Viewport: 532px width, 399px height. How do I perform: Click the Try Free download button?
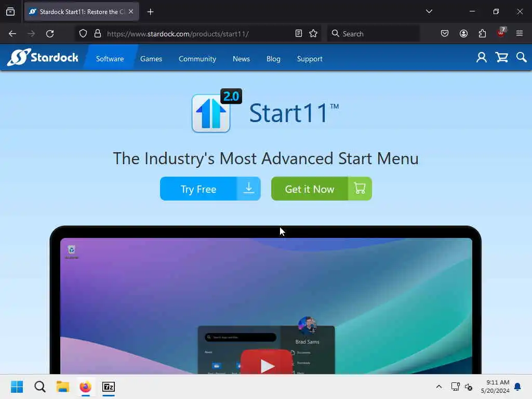[210, 189]
